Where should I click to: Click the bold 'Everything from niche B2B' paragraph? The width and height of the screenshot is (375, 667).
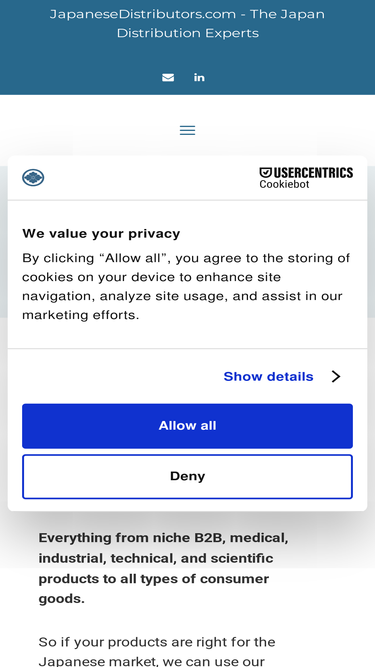[164, 568]
